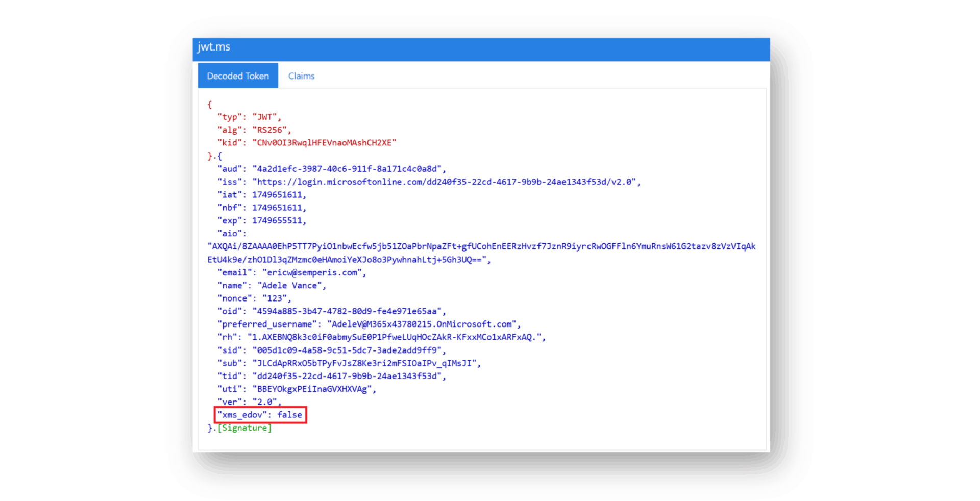The height and width of the screenshot is (501, 980).
Task: Click the oid claim value
Action: tap(348, 311)
